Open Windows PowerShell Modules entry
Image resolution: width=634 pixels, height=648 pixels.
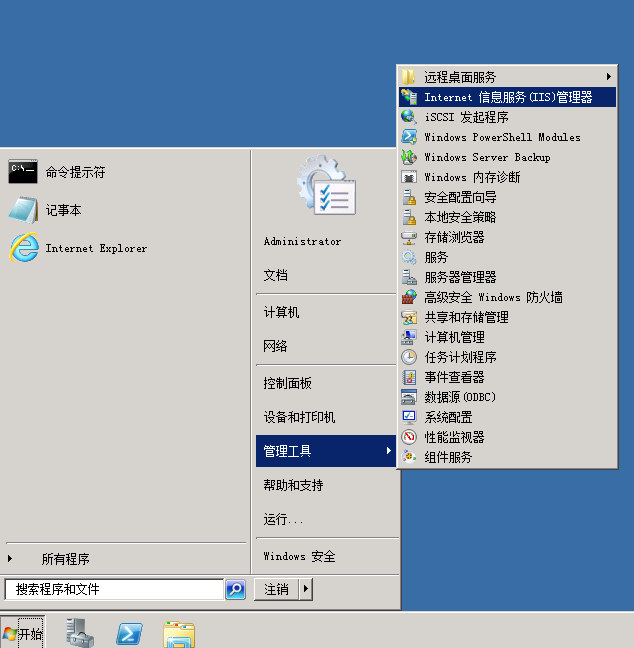coord(508,137)
